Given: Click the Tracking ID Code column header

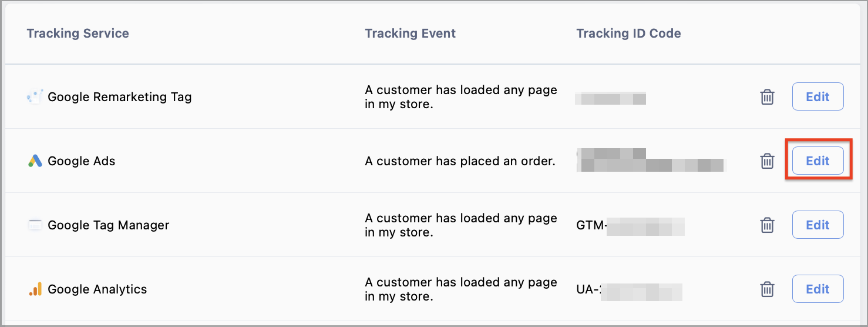Looking at the screenshot, I should pos(628,34).
